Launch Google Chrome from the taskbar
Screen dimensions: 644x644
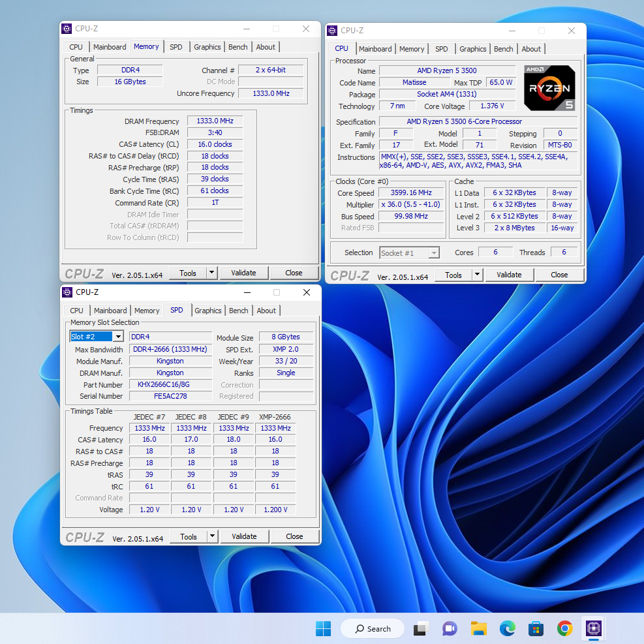click(x=565, y=628)
